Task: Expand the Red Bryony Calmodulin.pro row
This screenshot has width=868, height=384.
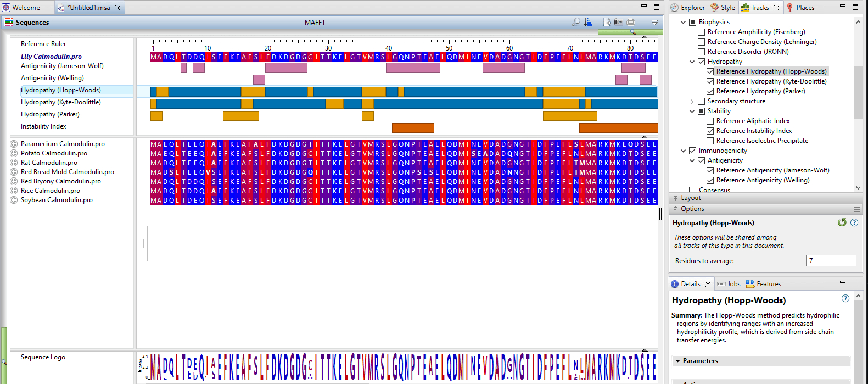Action: (14, 181)
